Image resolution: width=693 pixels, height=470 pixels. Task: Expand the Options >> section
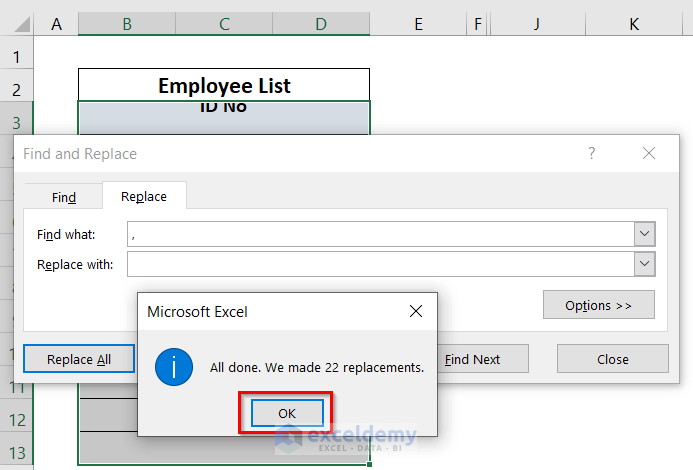pos(598,305)
